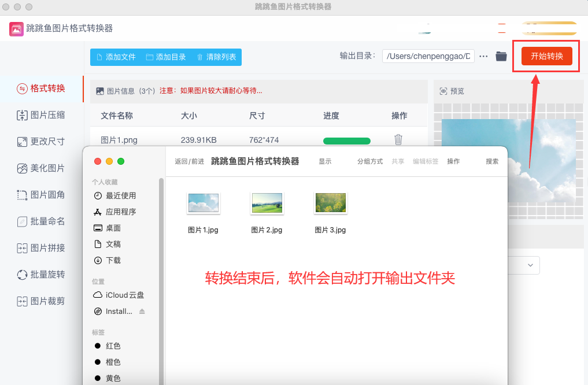Click the app logo icon in header

pos(16,29)
